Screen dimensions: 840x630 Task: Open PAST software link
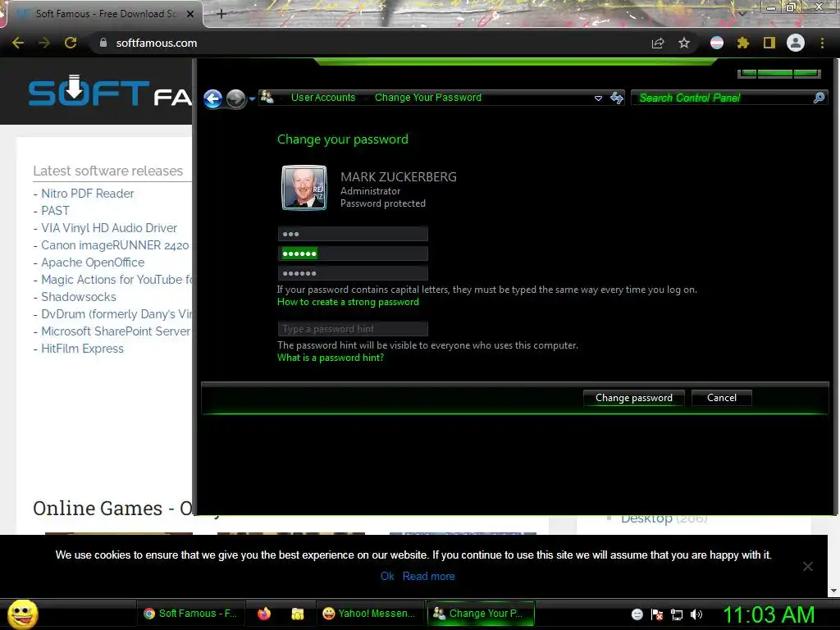[x=55, y=211]
